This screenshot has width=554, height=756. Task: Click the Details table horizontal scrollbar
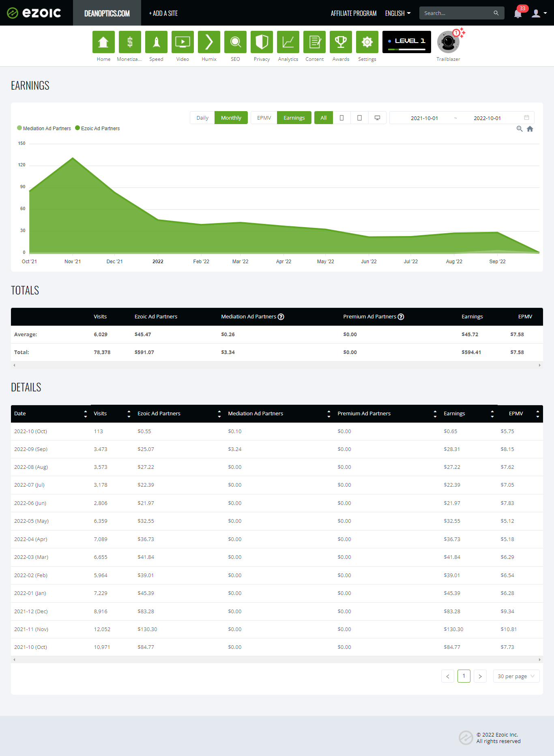tap(277, 659)
